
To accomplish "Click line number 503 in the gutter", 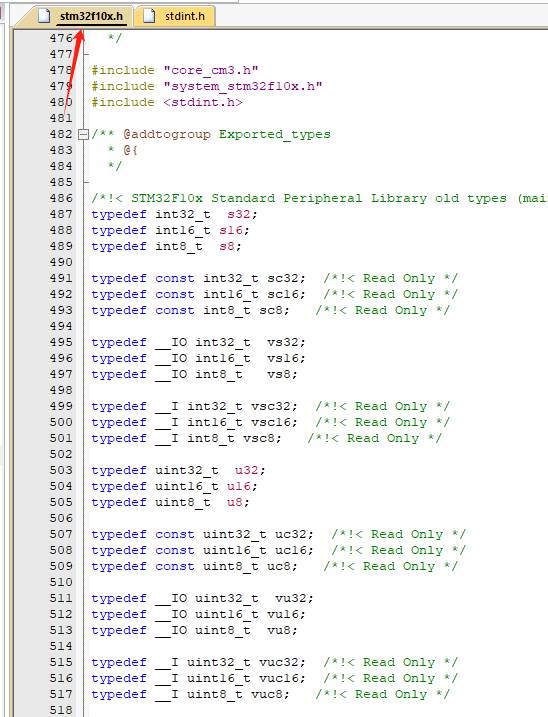I will (x=61, y=471).
